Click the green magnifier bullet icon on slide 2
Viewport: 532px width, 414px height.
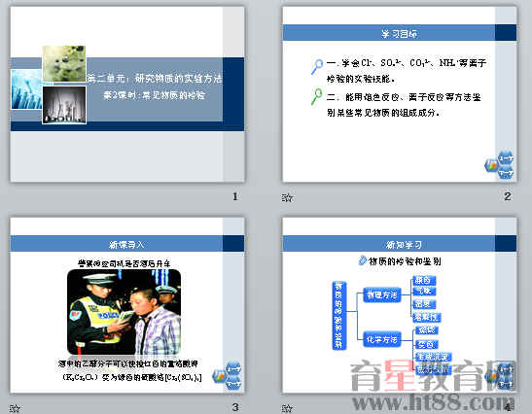316,96
